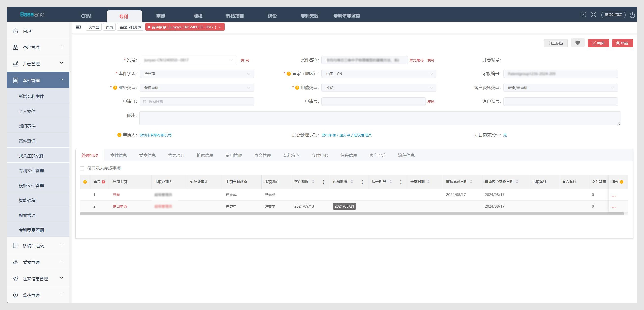Click the 往来信息管理 paper plane icon
The width and height of the screenshot is (644, 310).
pos(15,279)
